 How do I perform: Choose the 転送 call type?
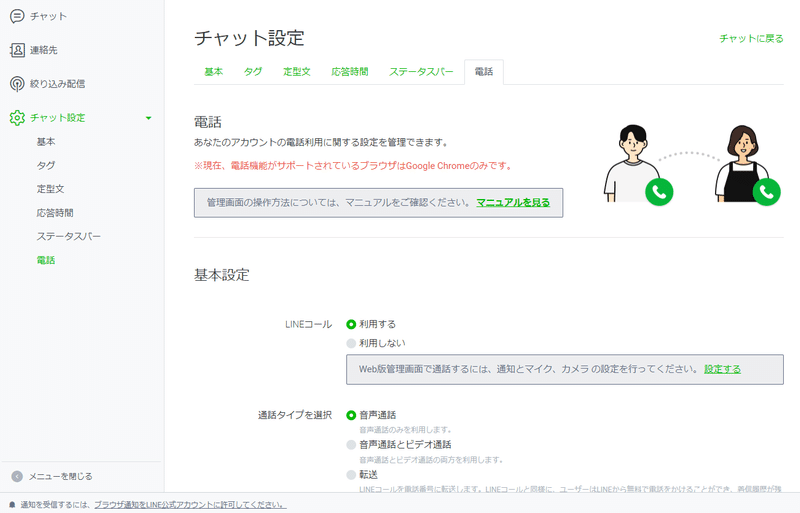(x=351, y=475)
